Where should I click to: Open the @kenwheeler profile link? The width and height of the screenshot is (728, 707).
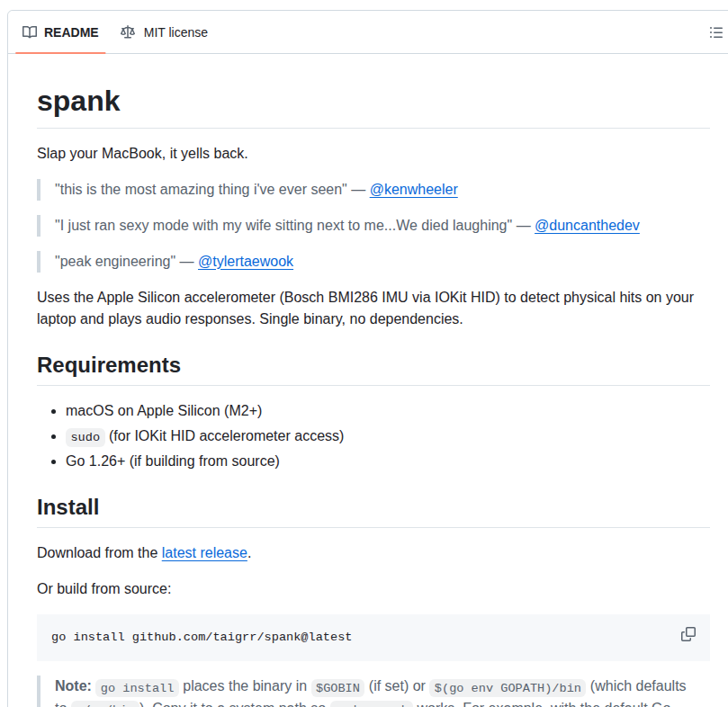pos(413,189)
